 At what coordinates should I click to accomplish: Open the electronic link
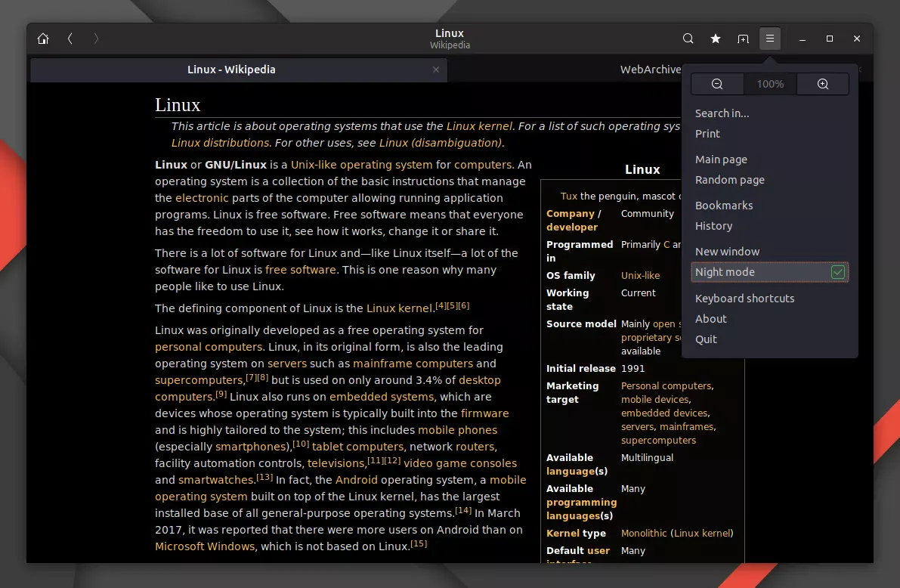click(x=202, y=198)
